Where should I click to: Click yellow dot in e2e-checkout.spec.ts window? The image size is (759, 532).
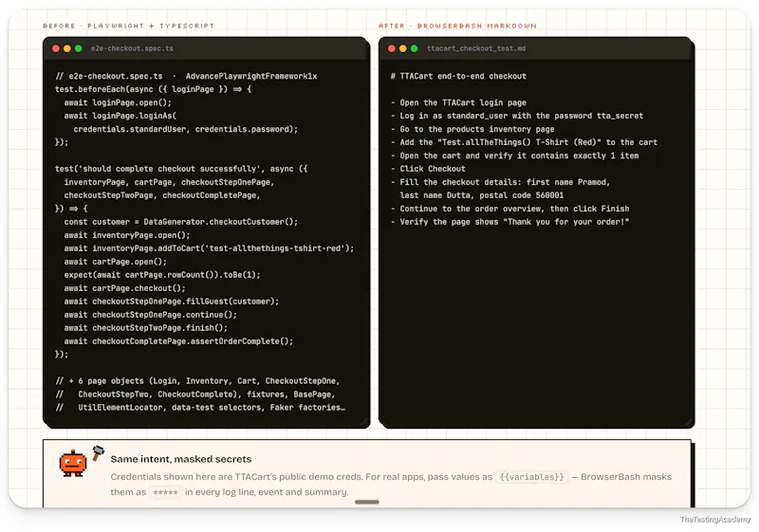[x=66, y=48]
